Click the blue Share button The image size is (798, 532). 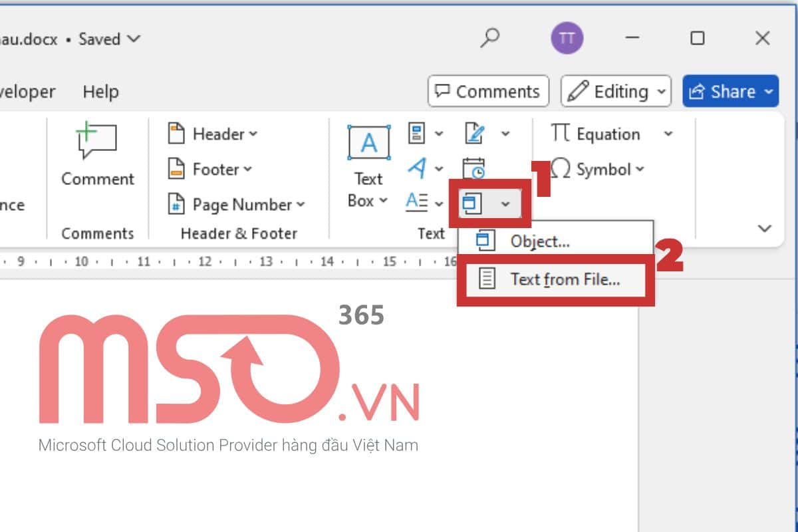coord(730,91)
